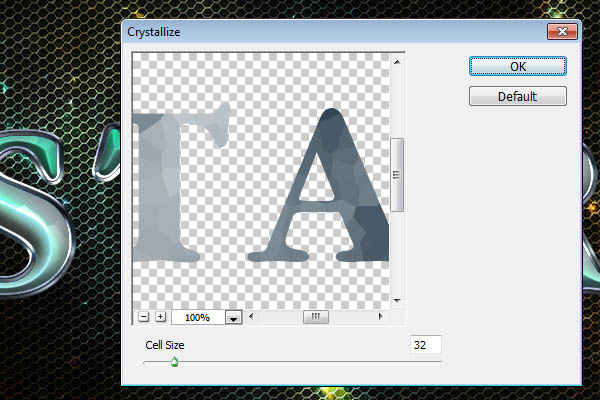Click the zoom out minus button
The image size is (600, 400).
pyautogui.click(x=144, y=317)
